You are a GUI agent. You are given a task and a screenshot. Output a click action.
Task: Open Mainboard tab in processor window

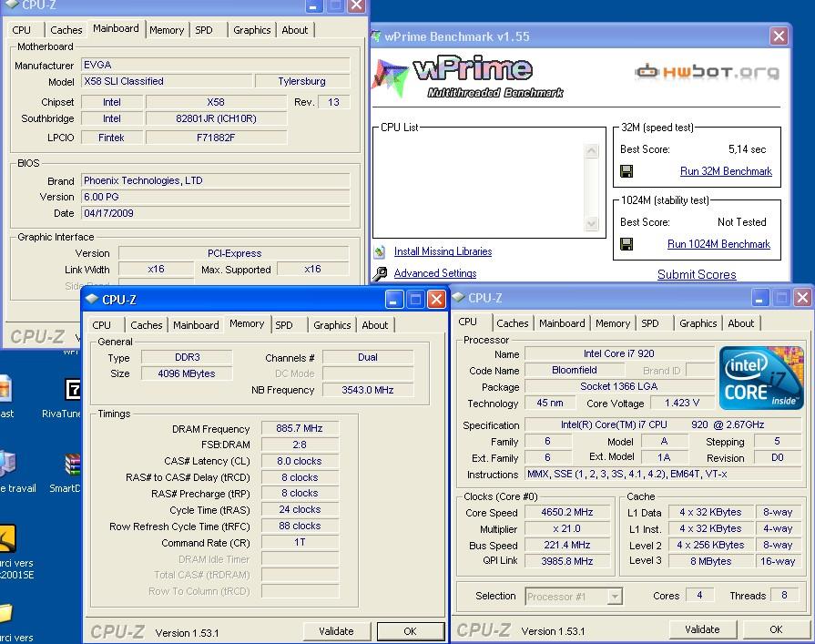tap(562, 323)
